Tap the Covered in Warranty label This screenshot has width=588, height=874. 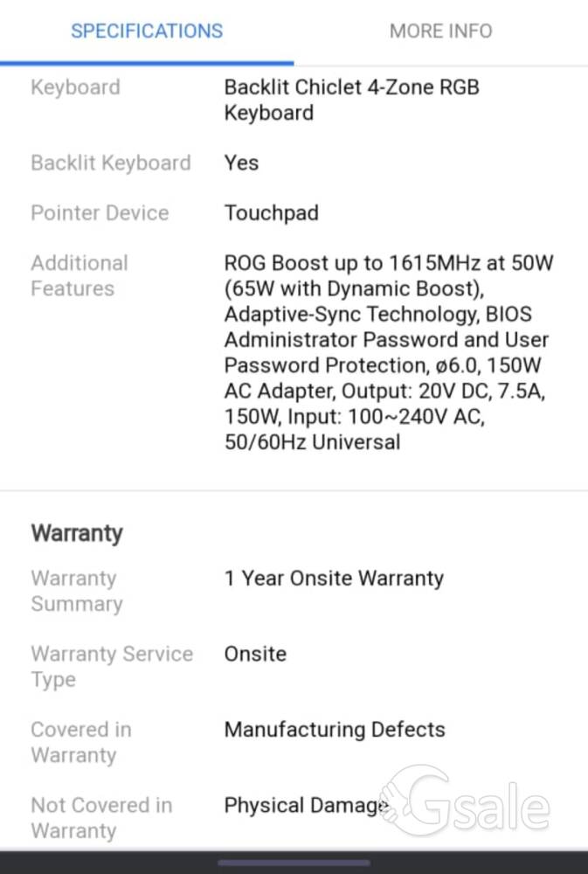click(81, 742)
